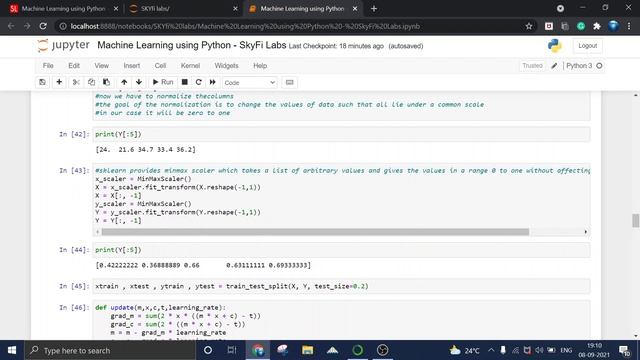Open the weather 24°C widget
Screen dimensions: 640x360
(x=464, y=351)
